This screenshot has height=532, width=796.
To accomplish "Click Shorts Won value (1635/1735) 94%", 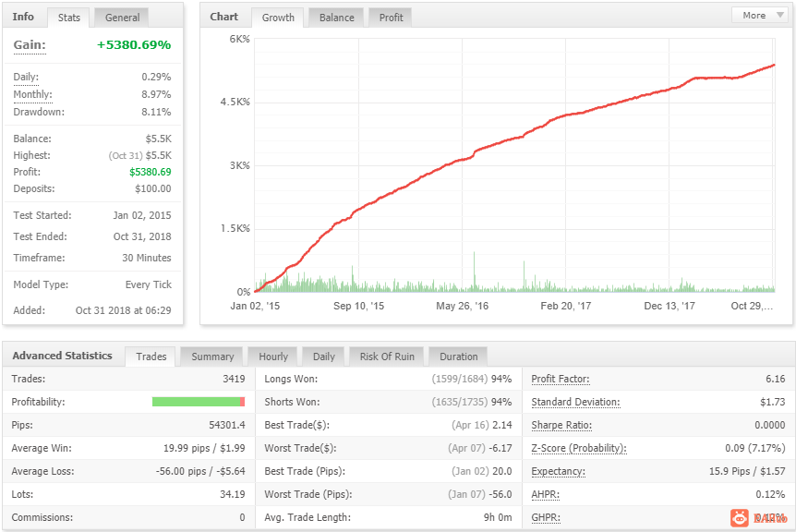I will [472, 402].
